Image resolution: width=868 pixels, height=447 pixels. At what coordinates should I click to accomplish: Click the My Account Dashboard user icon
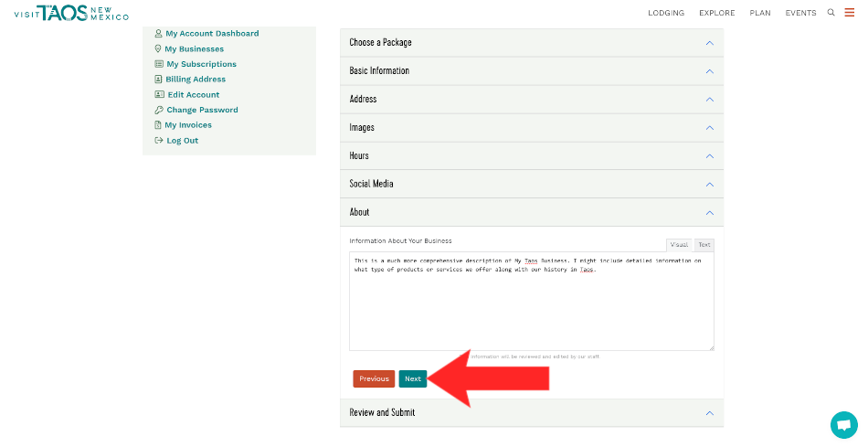tap(159, 34)
